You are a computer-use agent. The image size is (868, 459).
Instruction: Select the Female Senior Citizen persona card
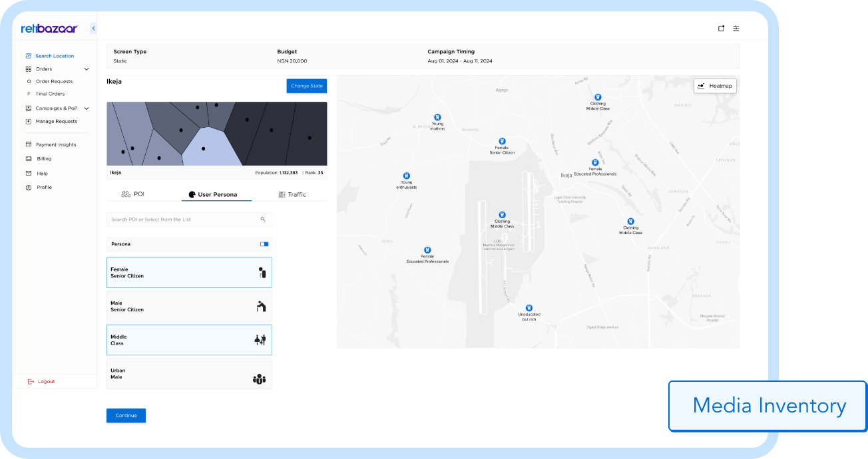tap(189, 273)
